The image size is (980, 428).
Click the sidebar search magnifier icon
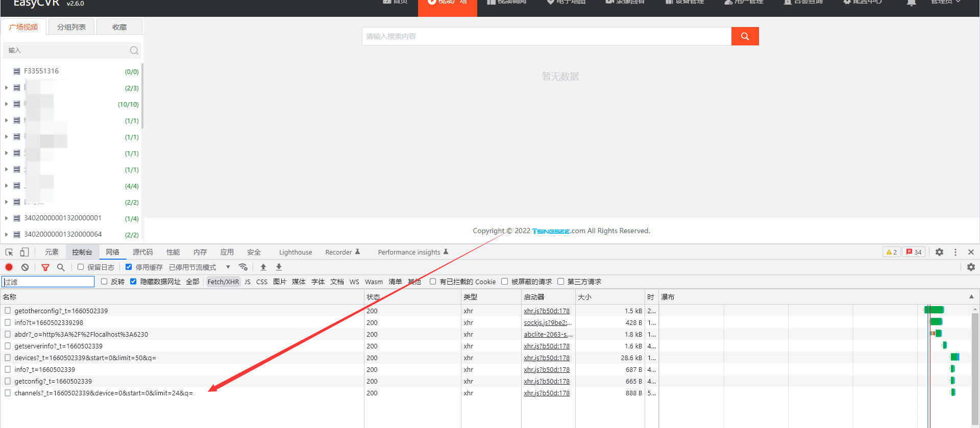click(134, 51)
